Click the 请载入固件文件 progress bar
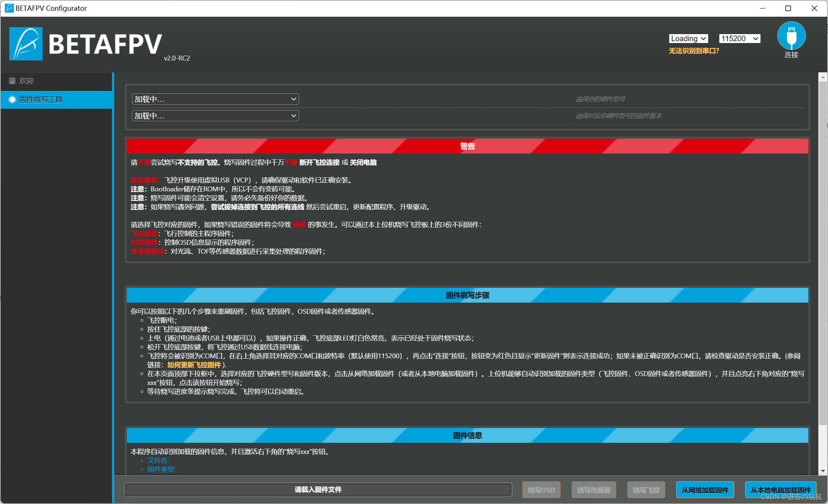The width and height of the screenshot is (828, 504). pos(318,490)
